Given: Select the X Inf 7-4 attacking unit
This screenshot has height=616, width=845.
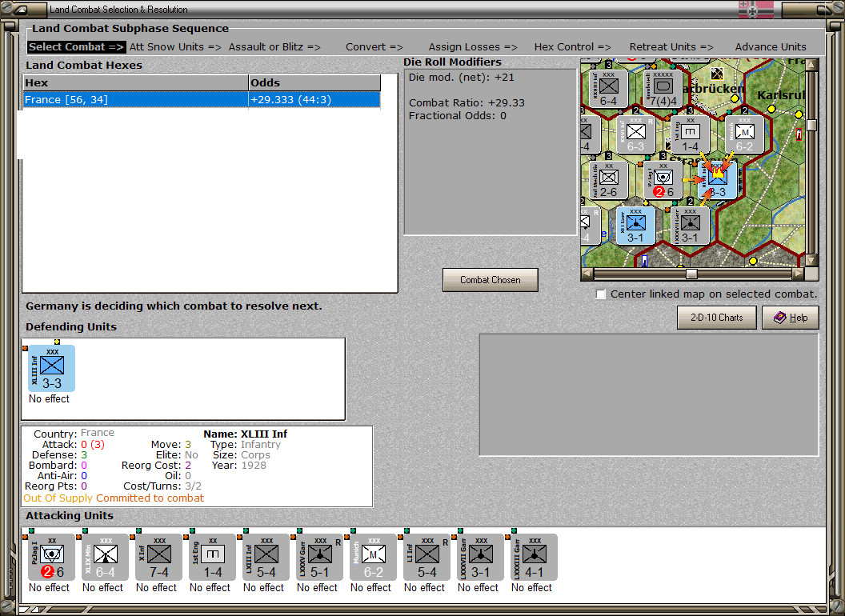Looking at the screenshot, I should click(x=159, y=557).
